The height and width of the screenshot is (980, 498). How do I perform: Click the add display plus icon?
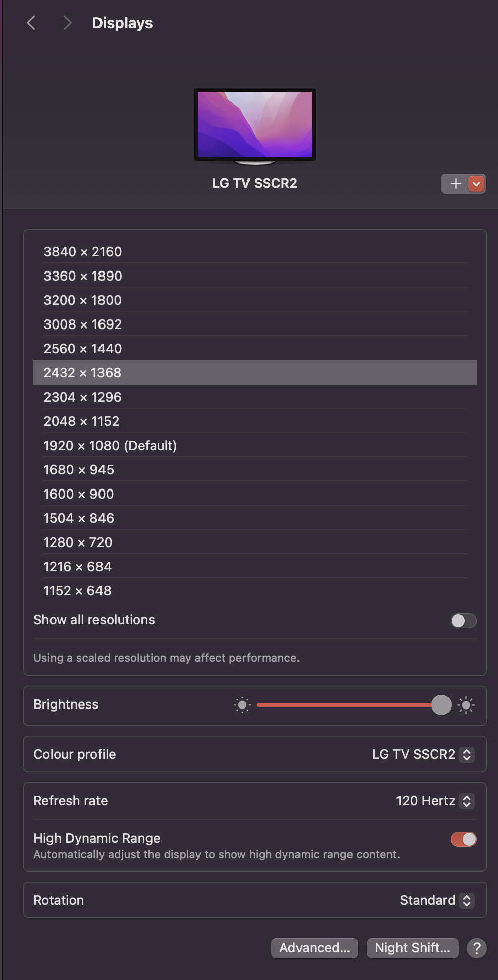[x=456, y=184]
